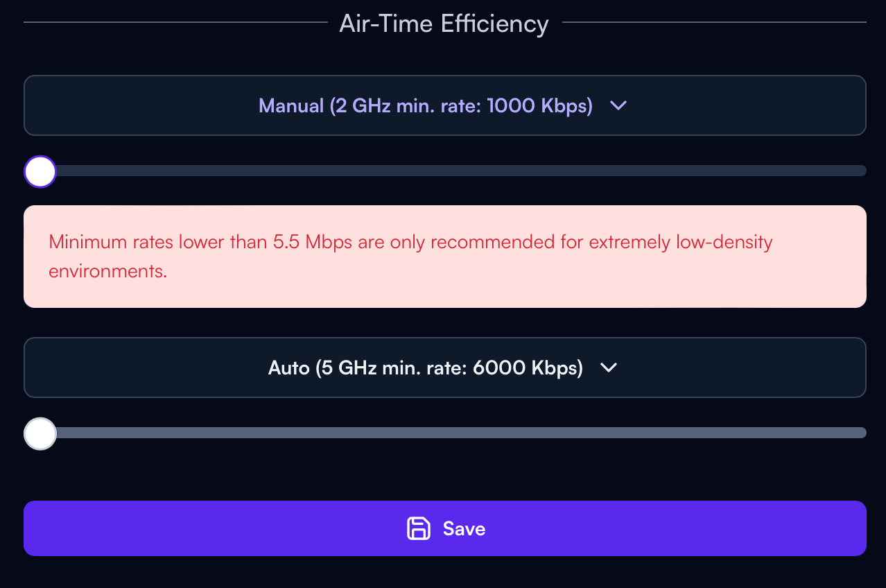Screen dimensions: 886x588
Task: Click the word "Manual" in the 2 GHz selector
Action: pos(291,105)
